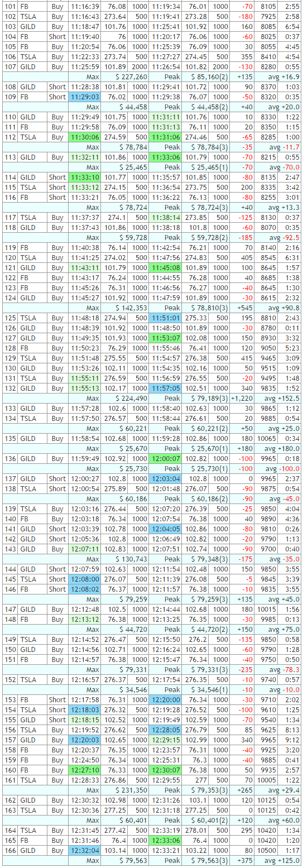
Task: Click highlighted exit time 12:33:06 in row 165
Action: coord(165,840)
